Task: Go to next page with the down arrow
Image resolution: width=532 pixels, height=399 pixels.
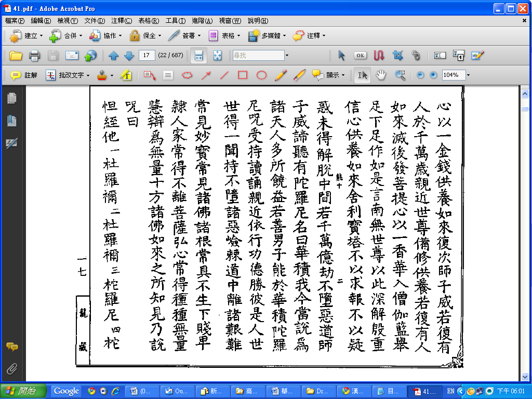Action: [129, 56]
